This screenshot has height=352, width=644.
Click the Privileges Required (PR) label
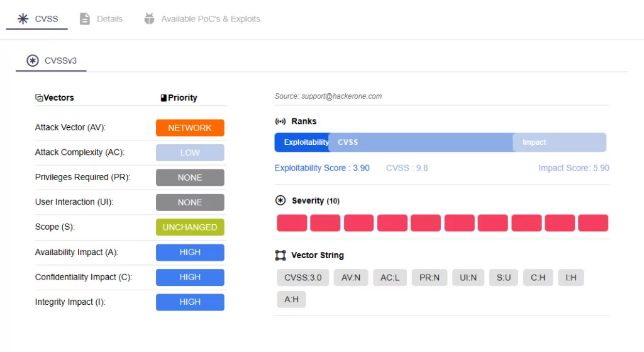(82, 177)
